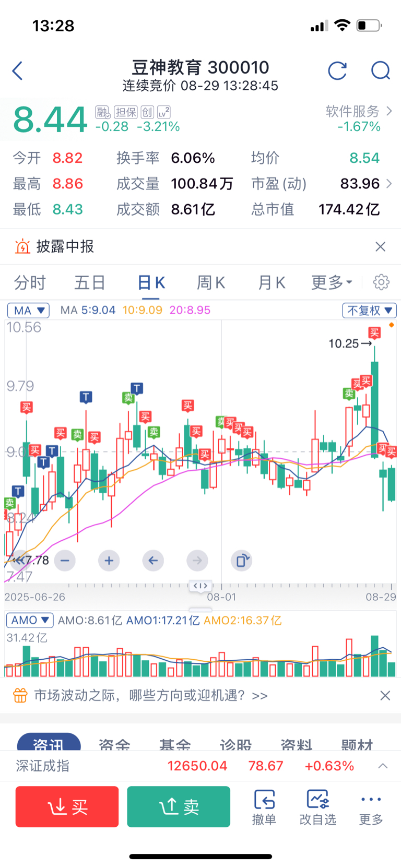This screenshot has height=868, width=401.
Task: Refresh the stock quote data
Action: click(x=337, y=71)
